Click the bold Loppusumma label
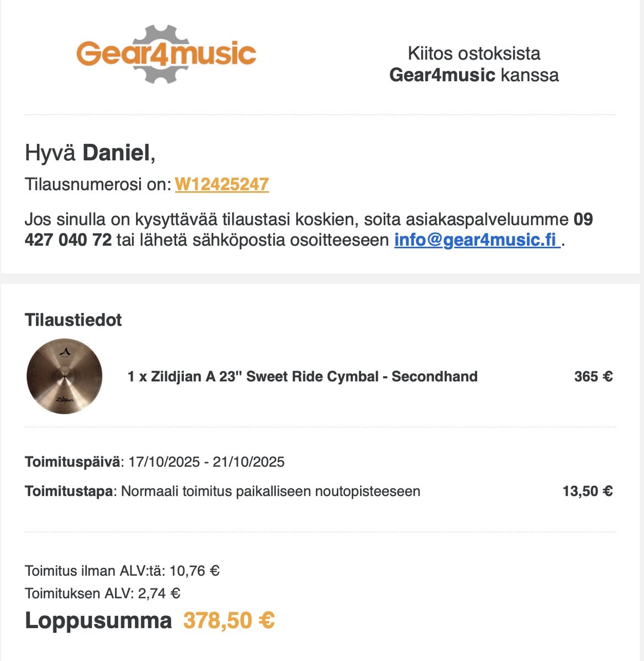 click(x=99, y=621)
